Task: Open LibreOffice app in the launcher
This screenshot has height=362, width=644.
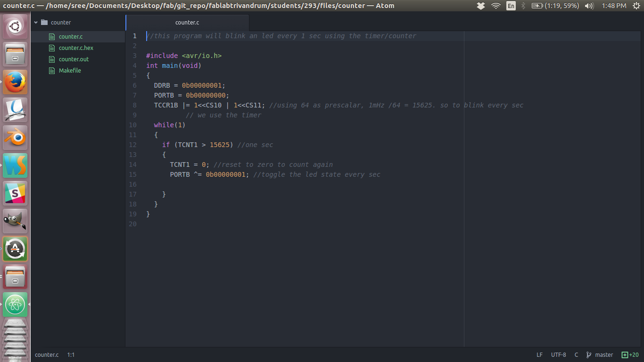Action: point(16,110)
